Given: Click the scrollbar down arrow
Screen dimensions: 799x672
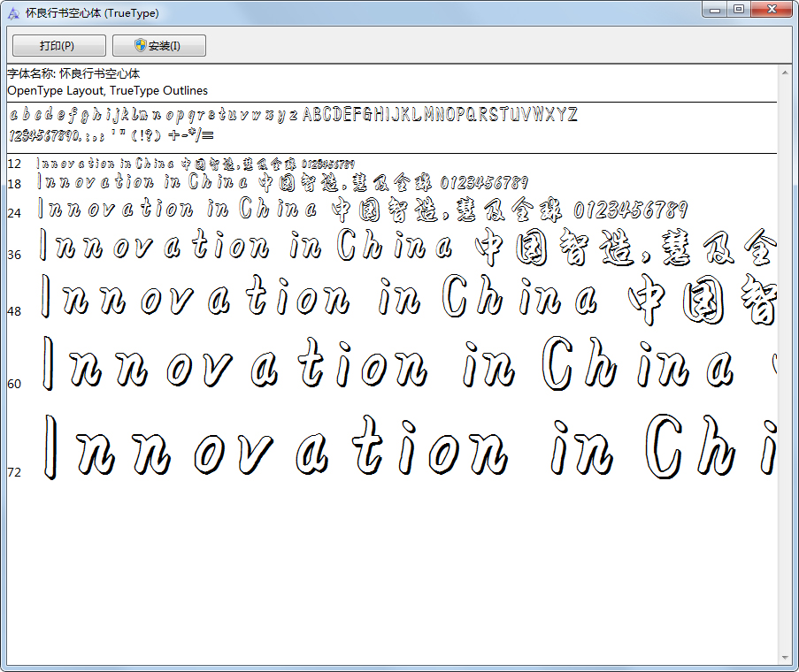Looking at the screenshot, I should (x=785, y=658).
